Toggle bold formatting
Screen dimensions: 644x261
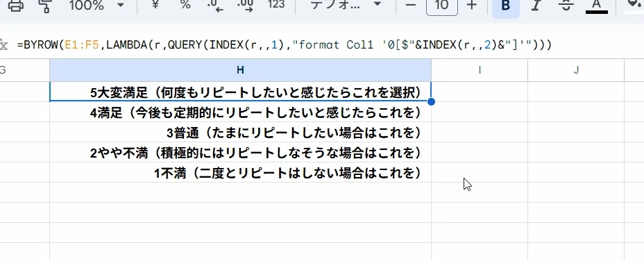[x=506, y=6]
